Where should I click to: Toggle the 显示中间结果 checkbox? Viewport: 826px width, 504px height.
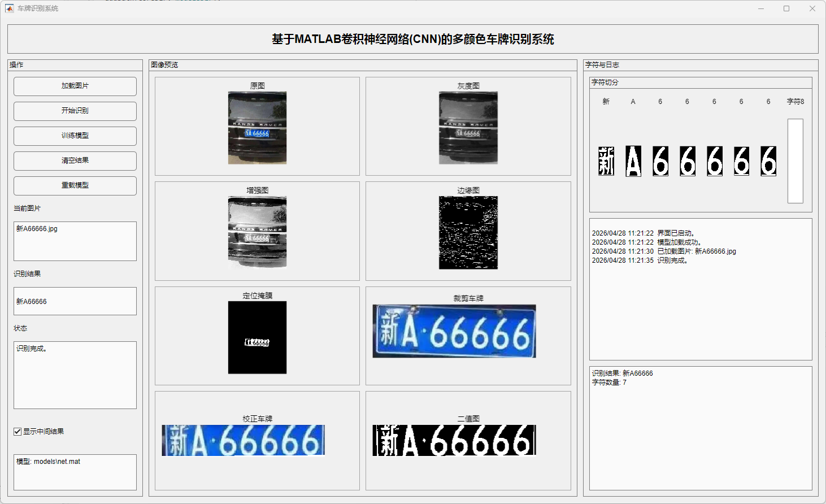[x=18, y=432]
